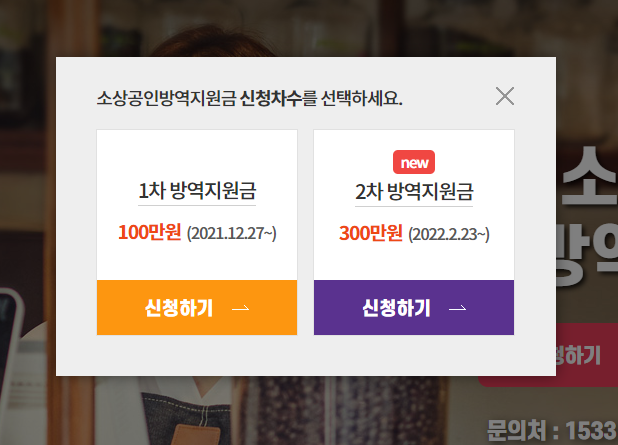The width and height of the screenshot is (618, 445).
Task: Click the arrow icon in purple 신청하기 button
Action: (458, 308)
